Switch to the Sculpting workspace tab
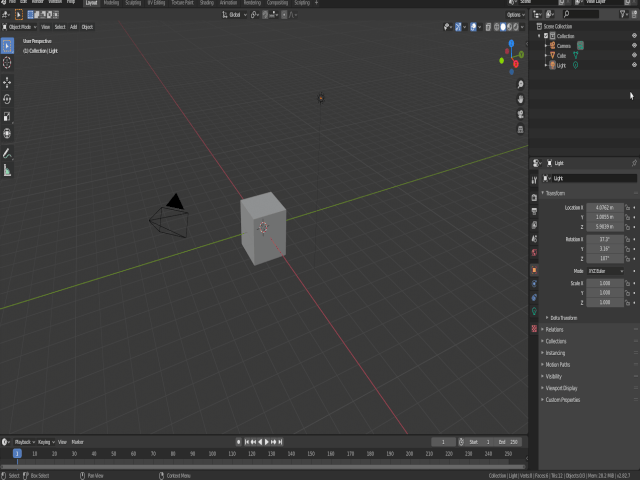The height and width of the screenshot is (480, 640). pos(133,3)
